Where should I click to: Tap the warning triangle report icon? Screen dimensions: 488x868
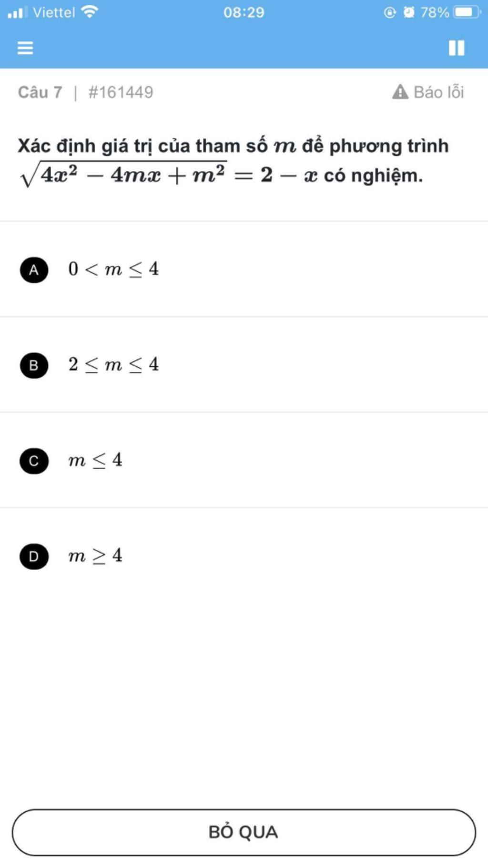[x=400, y=92]
